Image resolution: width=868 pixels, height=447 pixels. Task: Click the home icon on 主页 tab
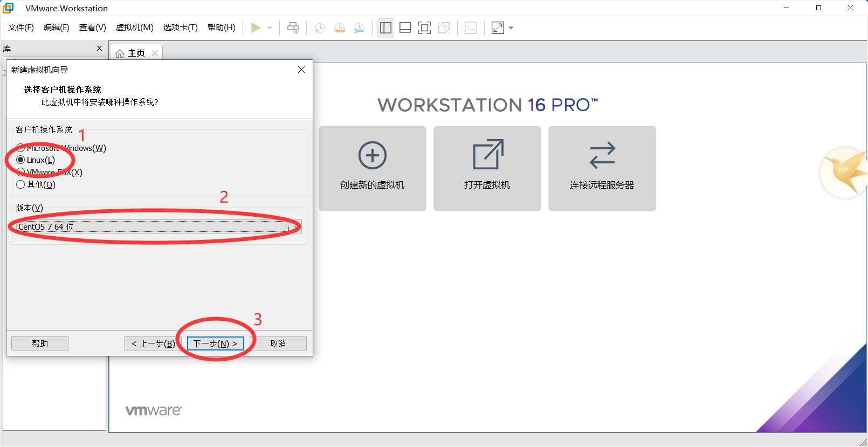coord(120,53)
